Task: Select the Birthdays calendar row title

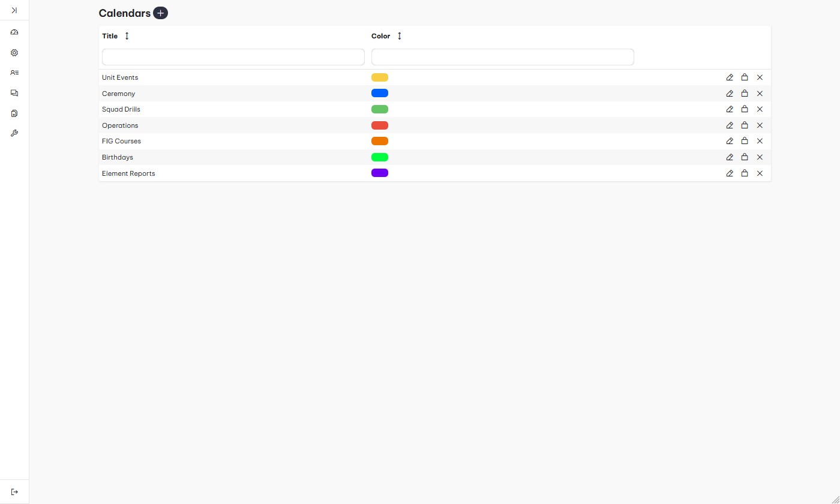Action: tap(118, 157)
